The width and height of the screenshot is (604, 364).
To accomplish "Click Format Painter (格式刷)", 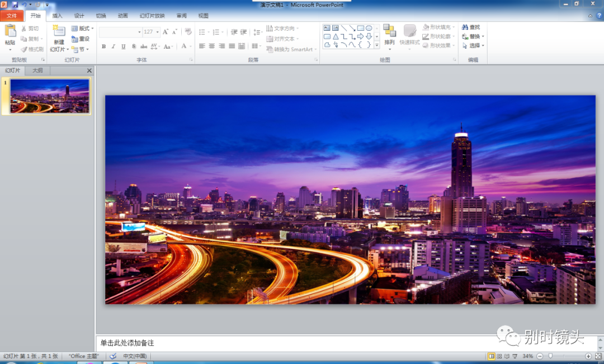I will tap(32, 49).
